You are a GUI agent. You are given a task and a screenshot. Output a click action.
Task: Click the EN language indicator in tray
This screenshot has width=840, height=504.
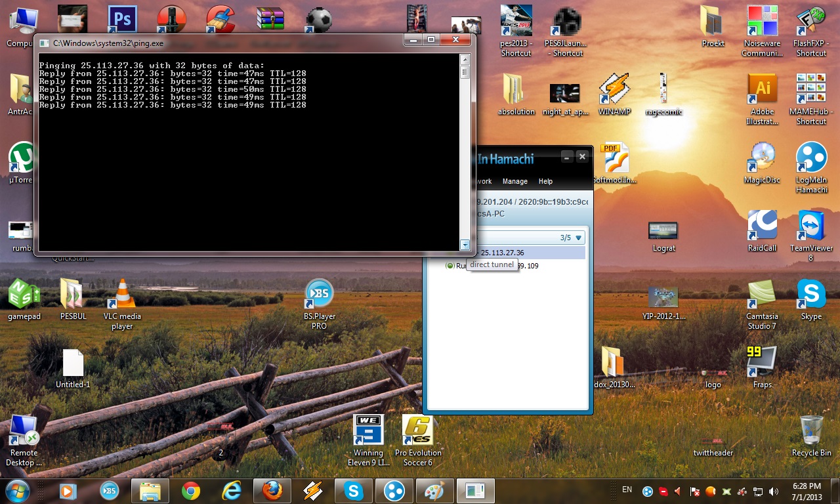click(627, 490)
